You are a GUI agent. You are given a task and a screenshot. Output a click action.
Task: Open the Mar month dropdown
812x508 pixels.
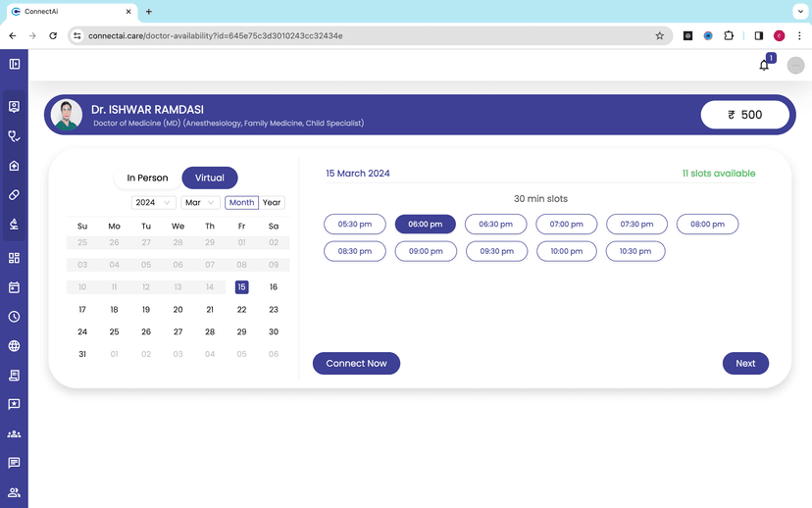tap(200, 203)
